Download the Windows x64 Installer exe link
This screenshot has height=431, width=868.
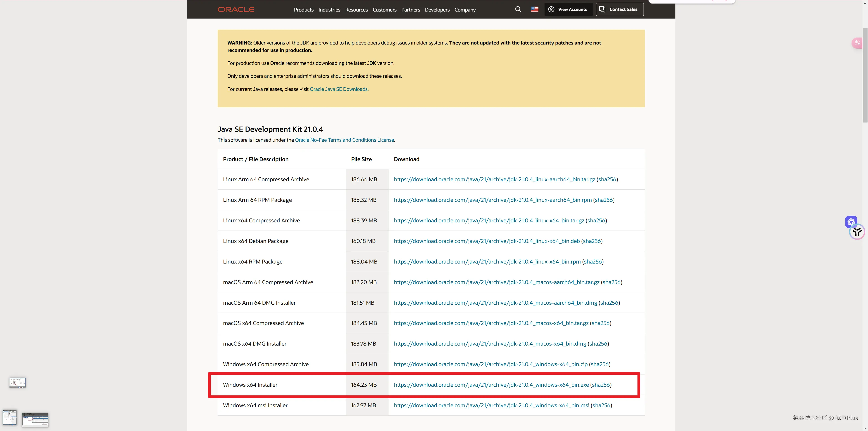[x=491, y=385]
